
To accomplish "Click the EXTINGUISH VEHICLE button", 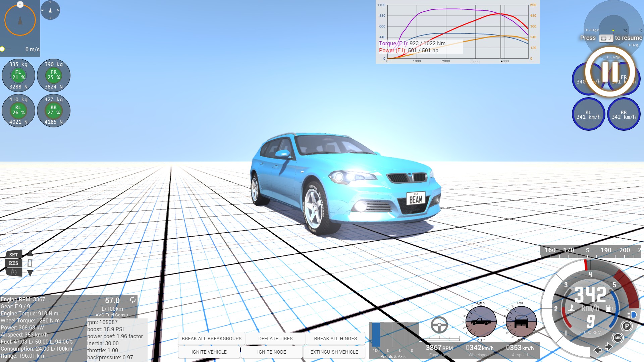I will coord(334,352).
